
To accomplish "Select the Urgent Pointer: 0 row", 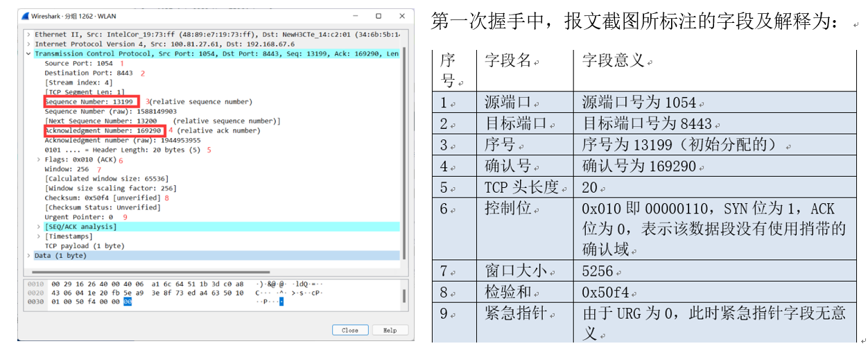I will 78,217.
